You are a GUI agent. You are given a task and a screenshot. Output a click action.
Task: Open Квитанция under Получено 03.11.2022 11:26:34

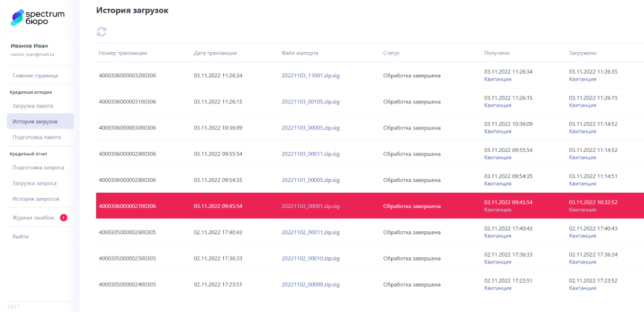pos(498,79)
